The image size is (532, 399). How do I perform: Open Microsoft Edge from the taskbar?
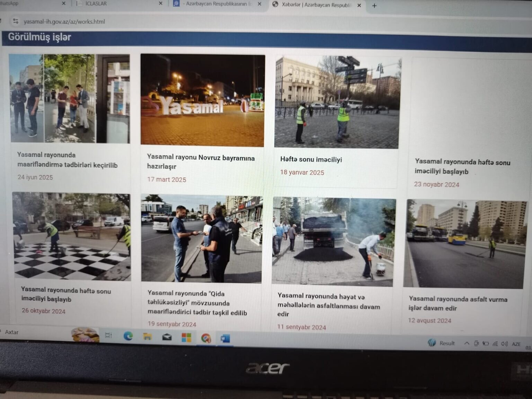pyautogui.click(x=128, y=336)
